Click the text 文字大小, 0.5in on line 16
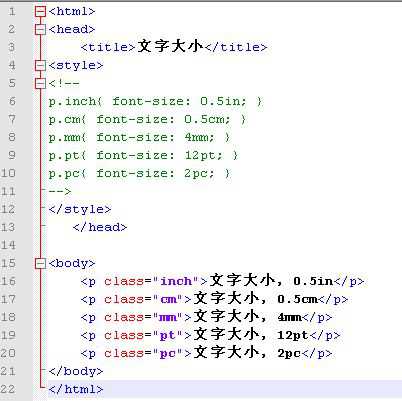The width and height of the screenshot is (402, 401). tap(272, 281)
